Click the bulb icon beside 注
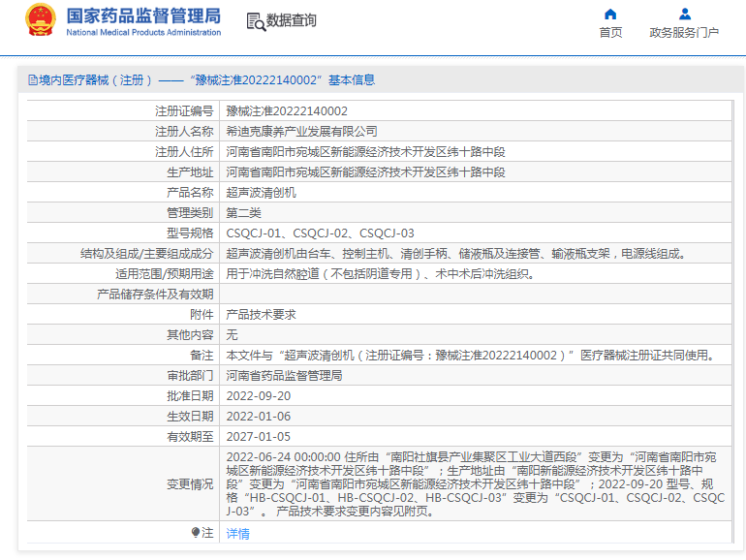This screenshot has width=746, height=560. 196,533
